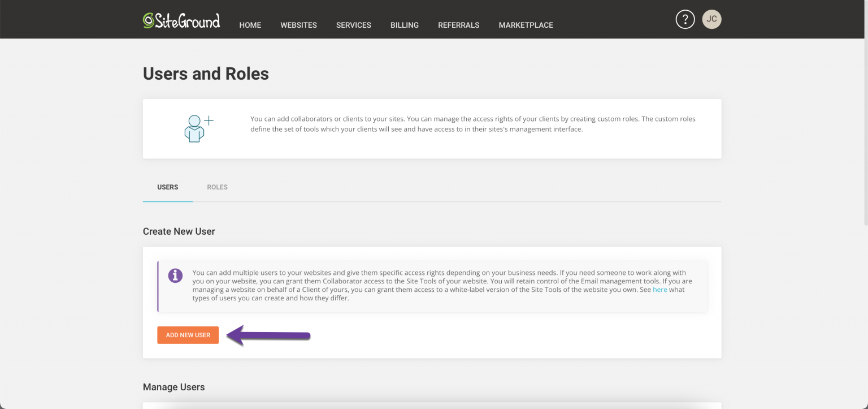Click the ADD NEW USER button

[188, 335]
